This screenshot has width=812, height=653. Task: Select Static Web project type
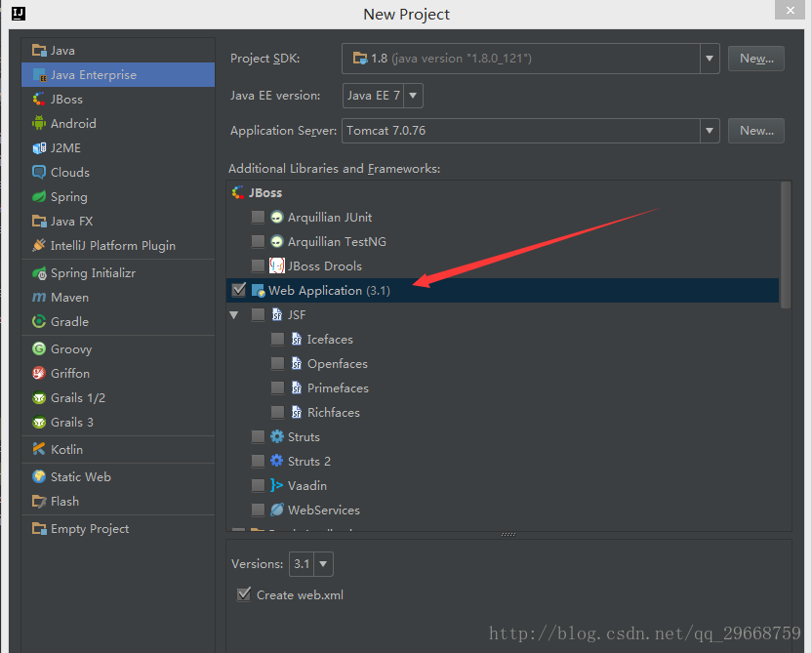pyautogui.click(x=118, y=476)
